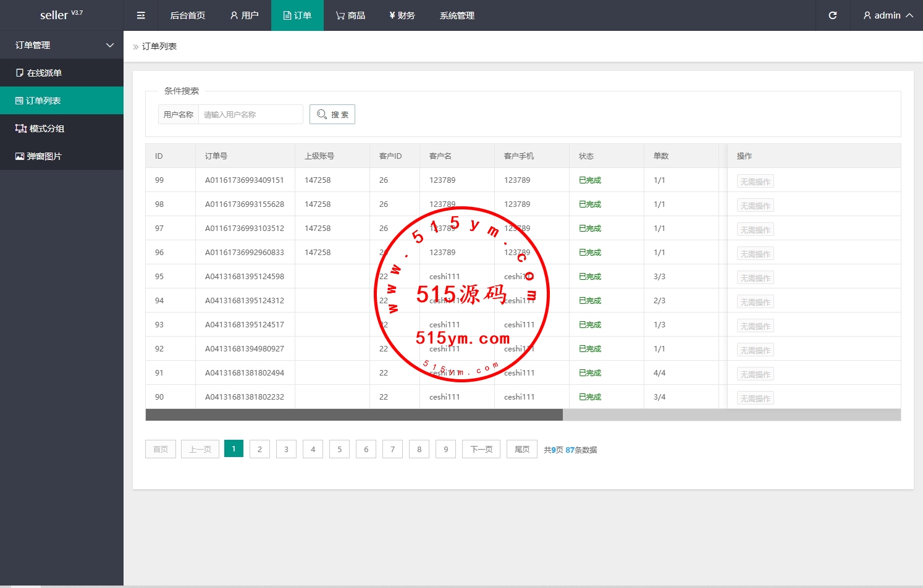Click the sidebar collapse hamburger icon
Viewport: 923px width, 588px height.
(x=141, y=15)
